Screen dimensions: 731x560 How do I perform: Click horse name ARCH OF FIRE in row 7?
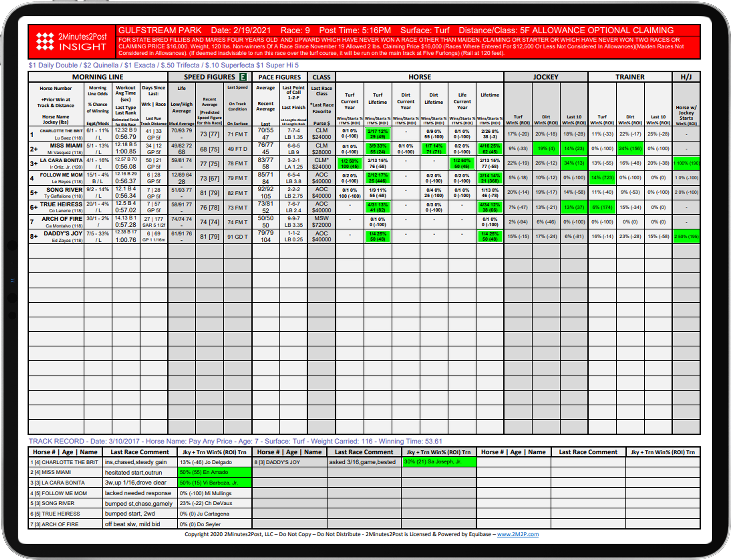[x=62, y=219]
